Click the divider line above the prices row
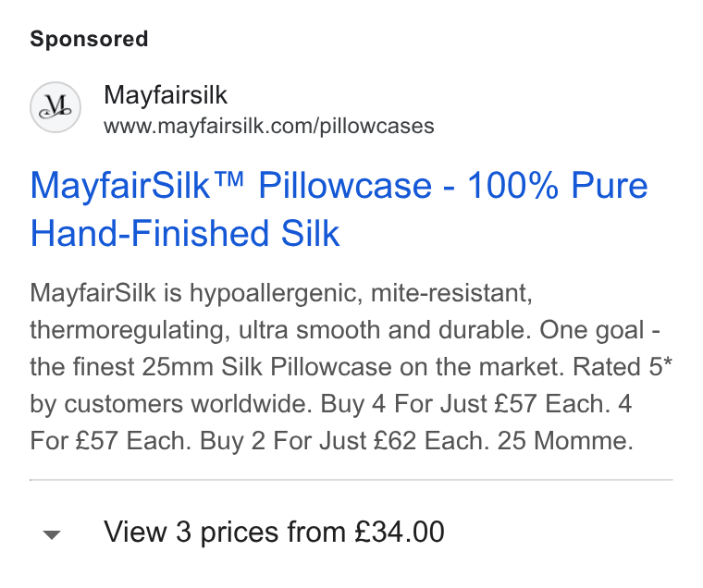Screen dimensions: 703x588 [x=351, y=480]
